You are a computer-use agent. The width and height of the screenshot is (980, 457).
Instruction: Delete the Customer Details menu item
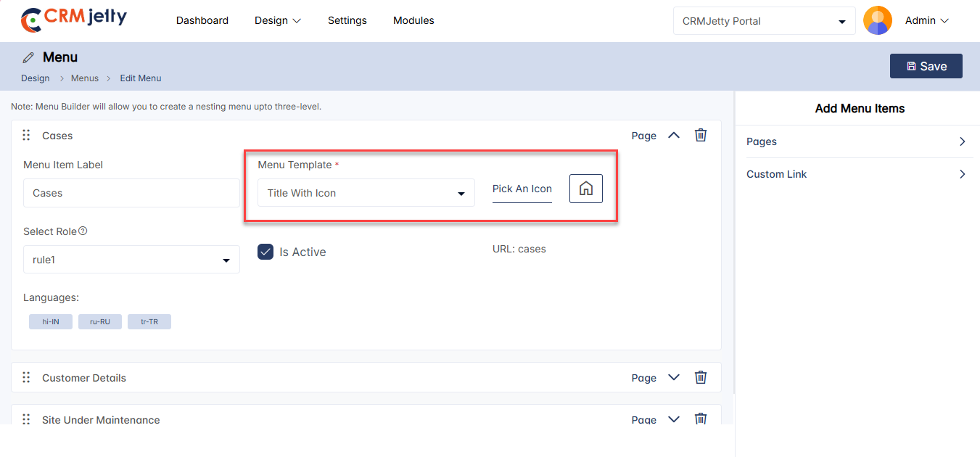pos(700,377)
